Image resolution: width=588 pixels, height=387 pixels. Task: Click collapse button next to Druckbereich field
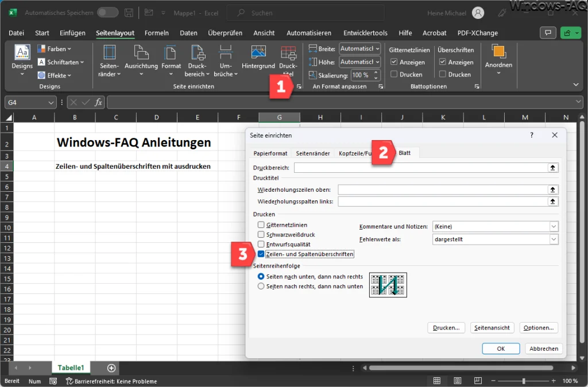click(x=552, y=168)
